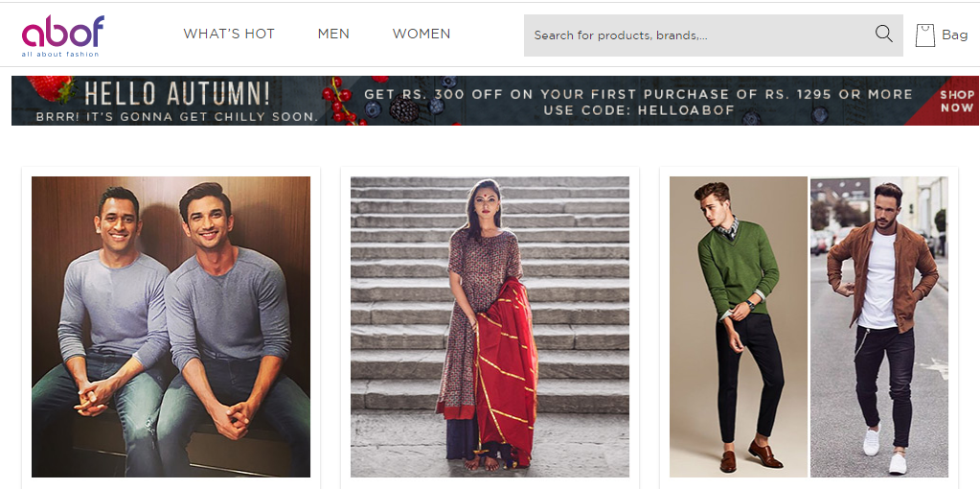Click the red berries on the banner

(x=343, y=100)
